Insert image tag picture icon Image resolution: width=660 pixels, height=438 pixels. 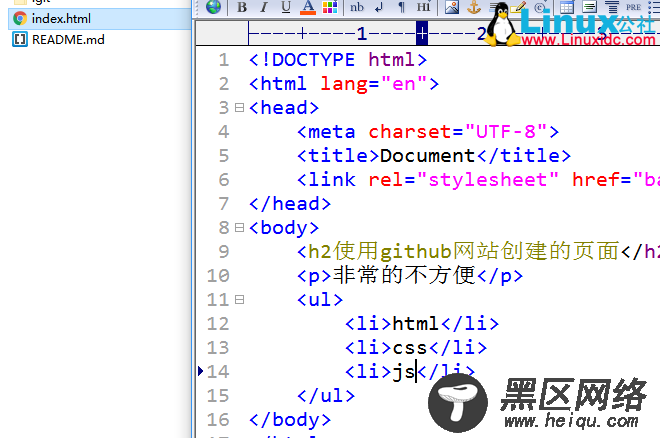pos(452,7)
